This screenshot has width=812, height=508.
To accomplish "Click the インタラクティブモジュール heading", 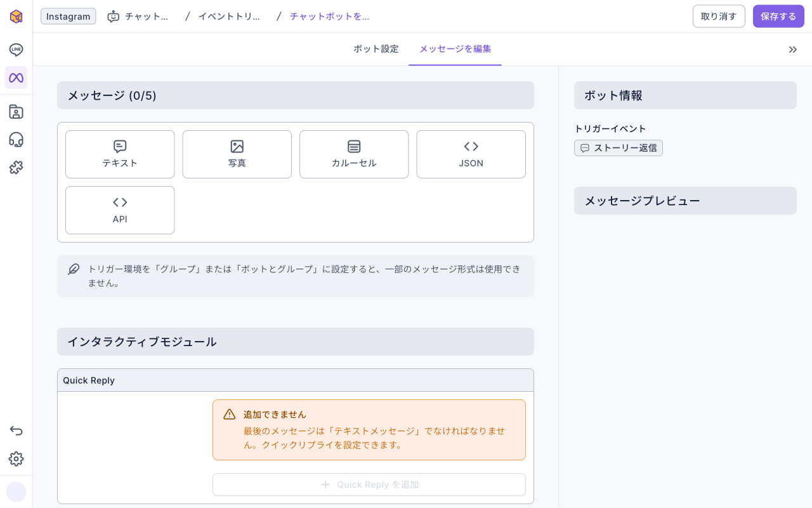I will click(x=142, y=342).
